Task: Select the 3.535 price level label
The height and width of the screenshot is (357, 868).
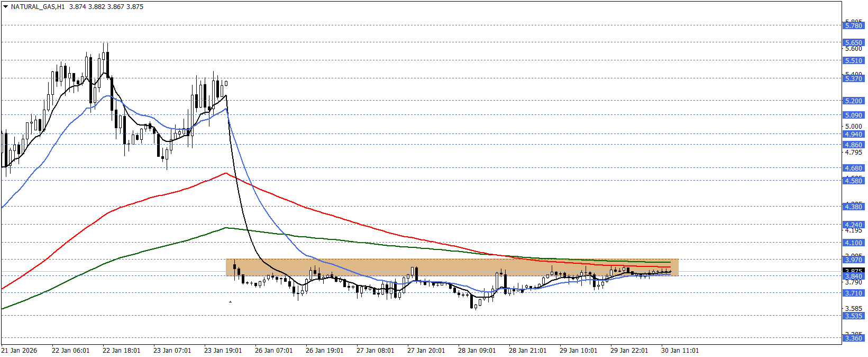Action: (x=853, y=316)
